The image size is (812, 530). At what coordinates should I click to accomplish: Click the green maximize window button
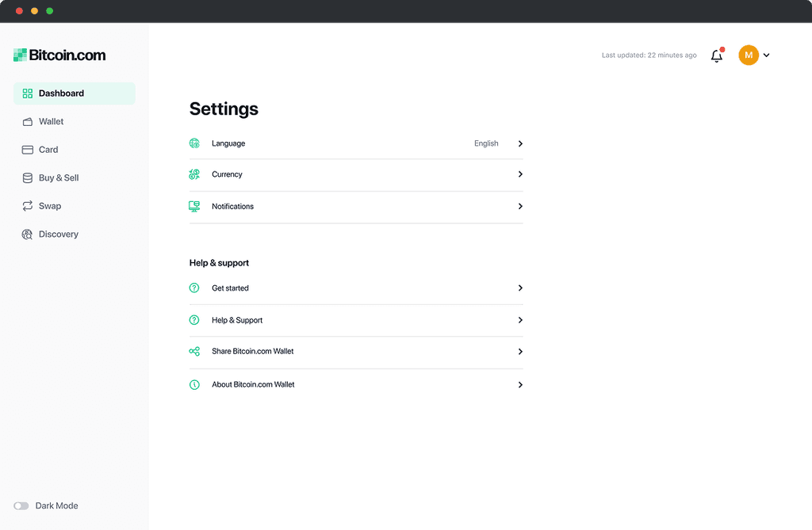[x=50, y=11]
